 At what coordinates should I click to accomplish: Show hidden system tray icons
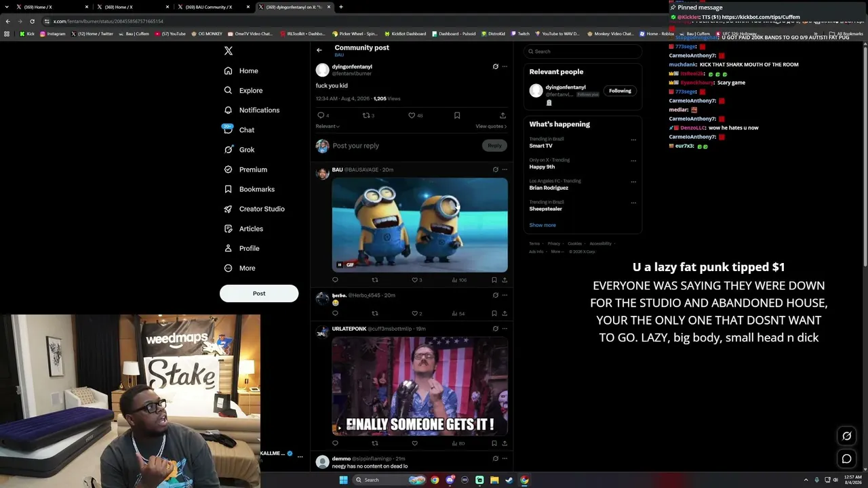[x=806, y=480]
